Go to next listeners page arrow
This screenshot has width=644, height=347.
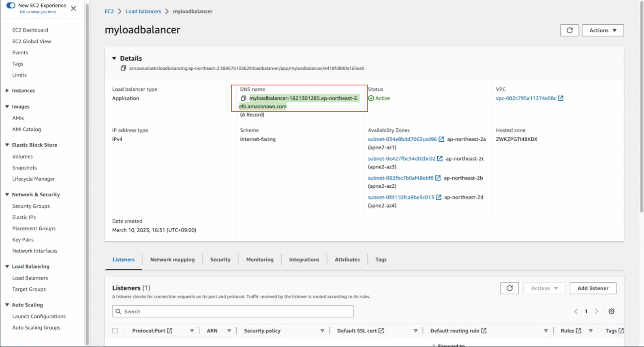click(597, 311)
